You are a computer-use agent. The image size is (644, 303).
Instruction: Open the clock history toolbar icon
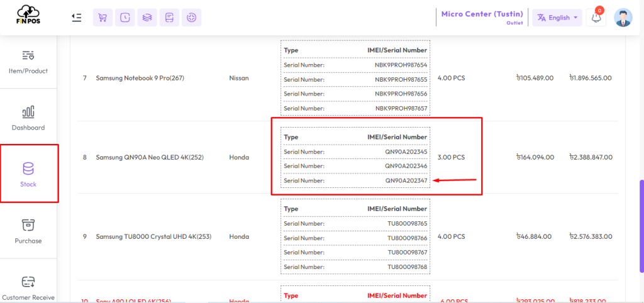(125, 18)
